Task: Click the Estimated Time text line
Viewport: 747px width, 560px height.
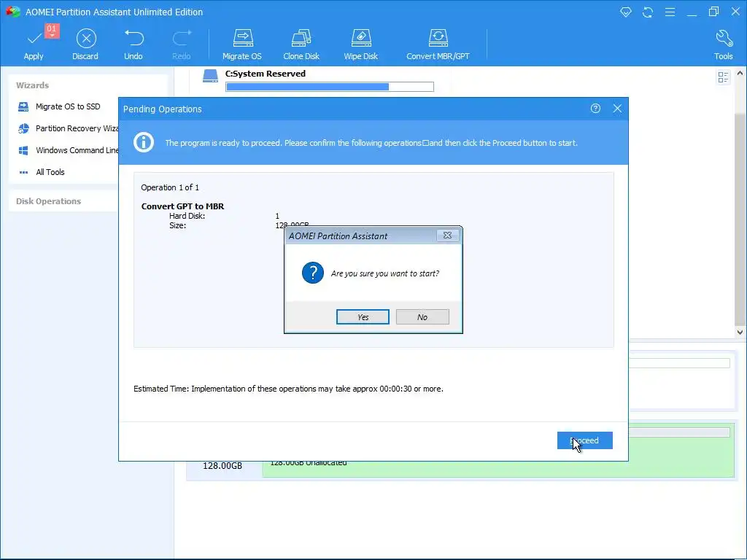Action: (288, 389)
